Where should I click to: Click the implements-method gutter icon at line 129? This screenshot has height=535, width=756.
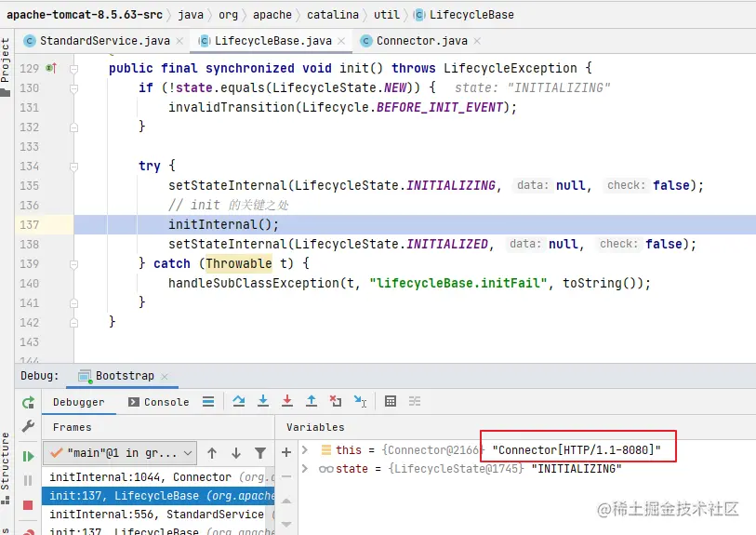pyautogui.click(x=51, y=68)
